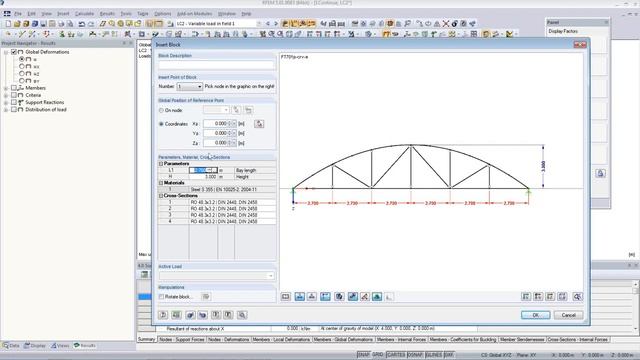
Task: Open the Display tab in the navigator
Action: (x=35, y=346)
